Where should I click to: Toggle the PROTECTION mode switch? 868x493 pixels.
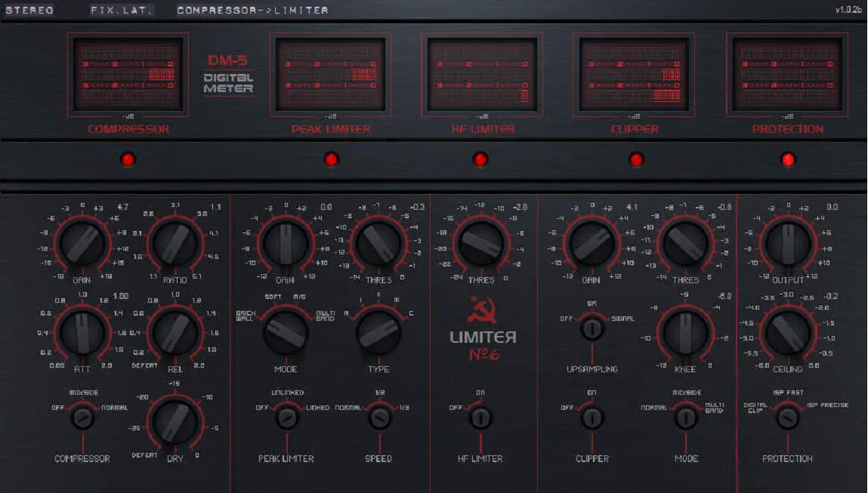[788, 418]
